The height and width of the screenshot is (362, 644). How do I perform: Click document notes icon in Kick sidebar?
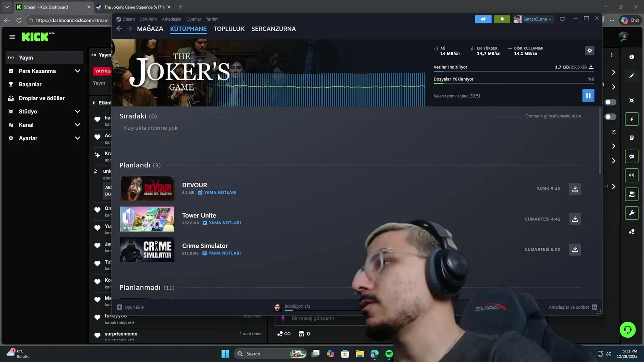point(632,138)
